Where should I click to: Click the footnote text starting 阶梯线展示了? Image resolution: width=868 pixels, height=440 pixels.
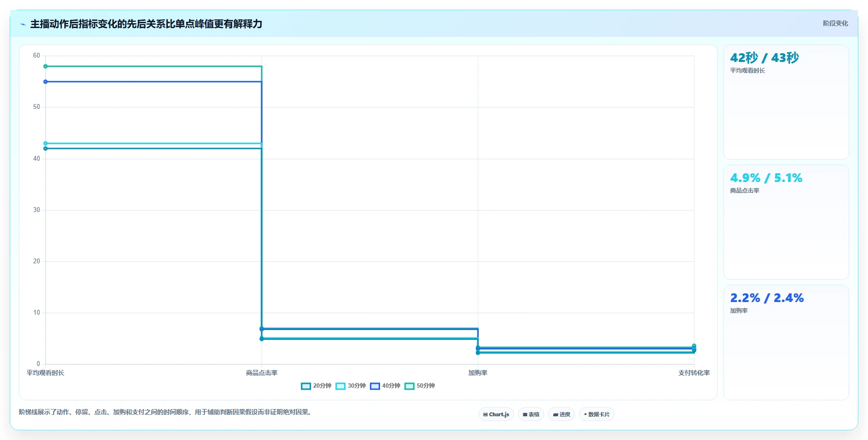(166, 412)
